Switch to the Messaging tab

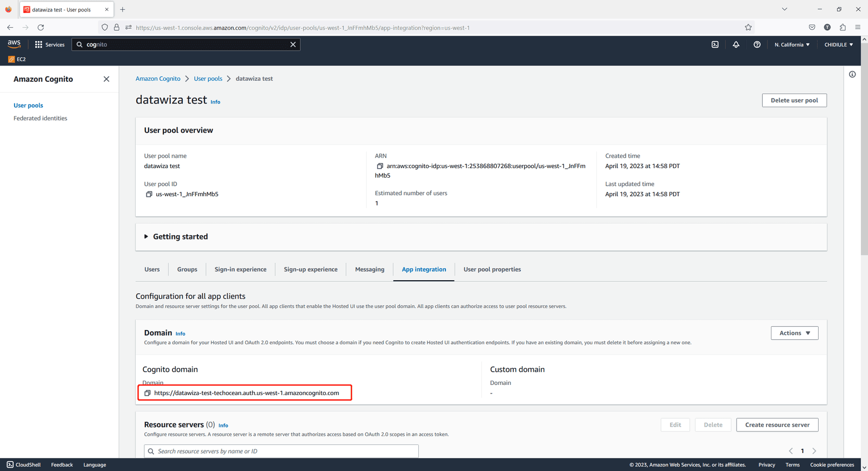point(369,269)
